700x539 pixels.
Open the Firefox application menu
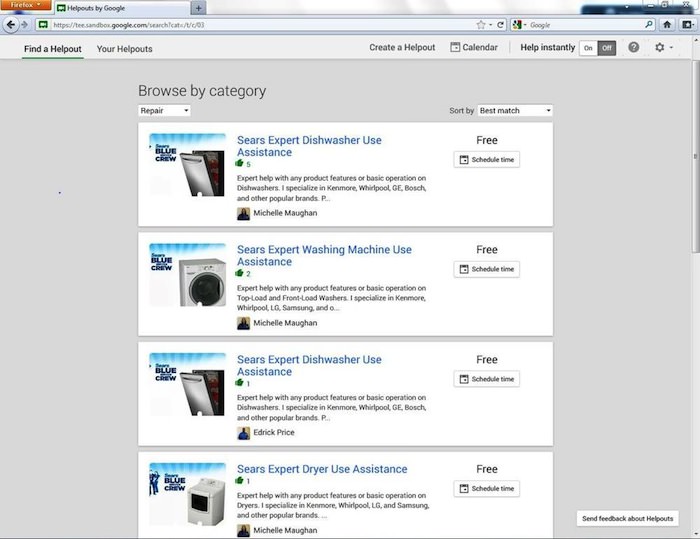22,6
